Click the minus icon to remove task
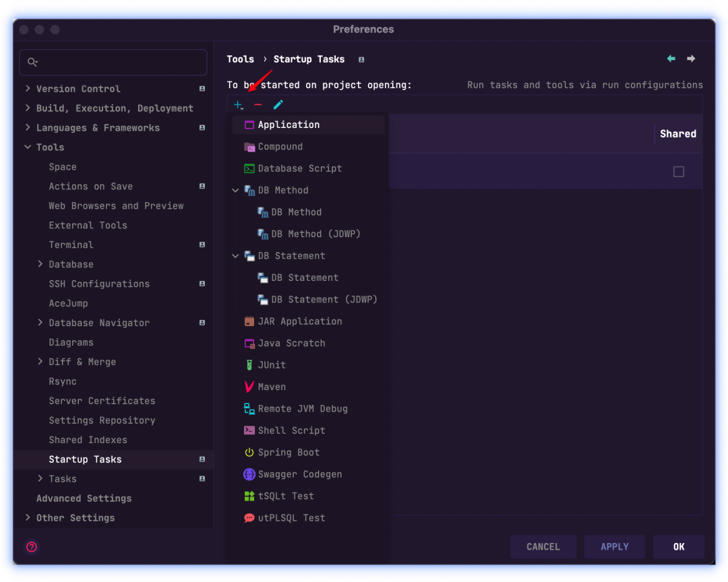 [x=258, y=105]
